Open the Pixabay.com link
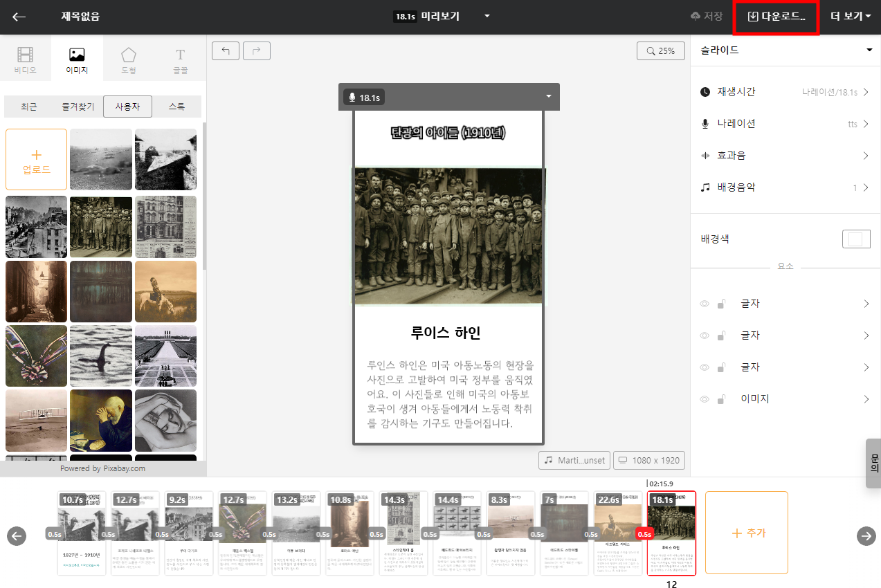The height and width of the screenshot is (588, 881). (125, 468)
